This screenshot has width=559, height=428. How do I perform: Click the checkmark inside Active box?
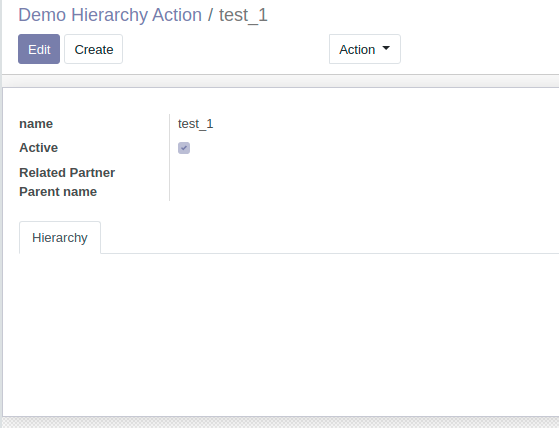pyautogui.click(x=184, y=148)
